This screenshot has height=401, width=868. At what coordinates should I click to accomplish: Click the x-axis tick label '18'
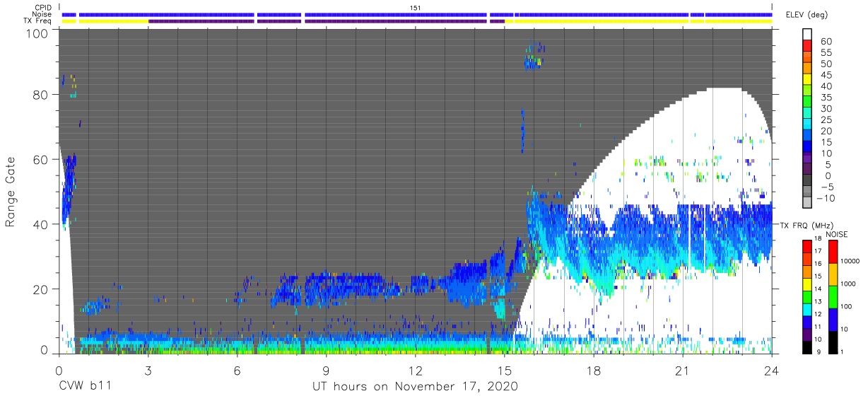coord(594,371)
